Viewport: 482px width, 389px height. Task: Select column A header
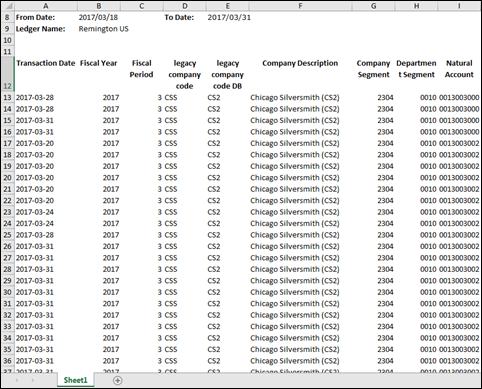coord(46,6)
